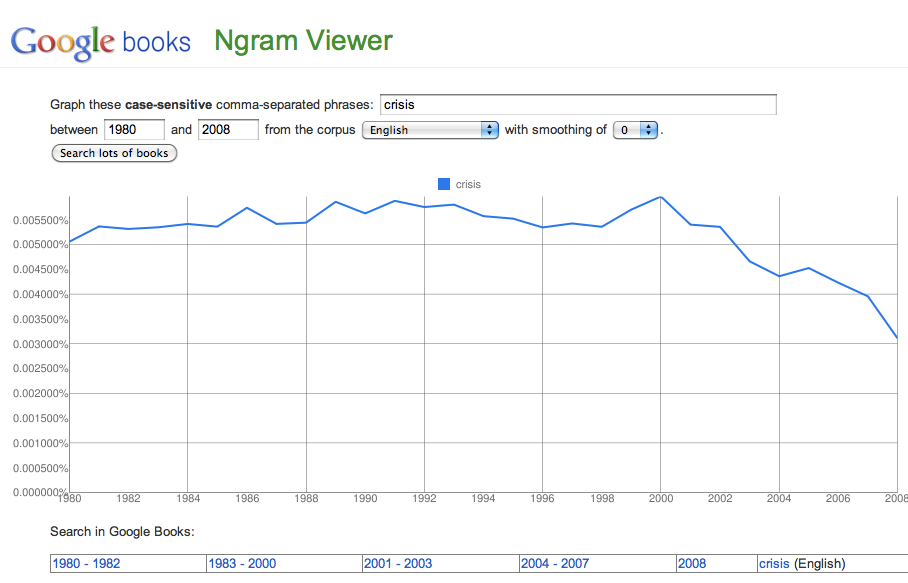908x583 pixels.
Task: Click the 0.003000% y-axis label
Action: pos(41,344)
